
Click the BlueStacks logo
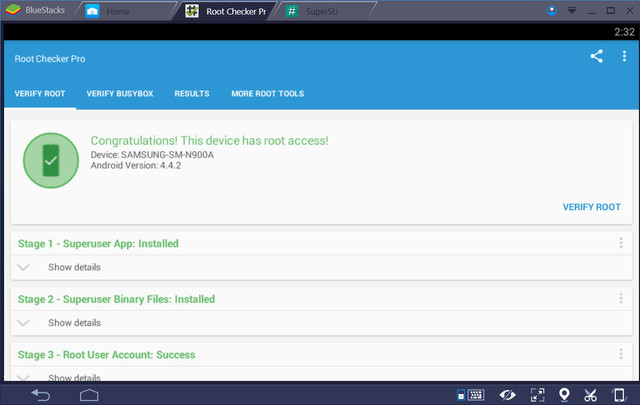pyautogui.click(x=13, y=10)
